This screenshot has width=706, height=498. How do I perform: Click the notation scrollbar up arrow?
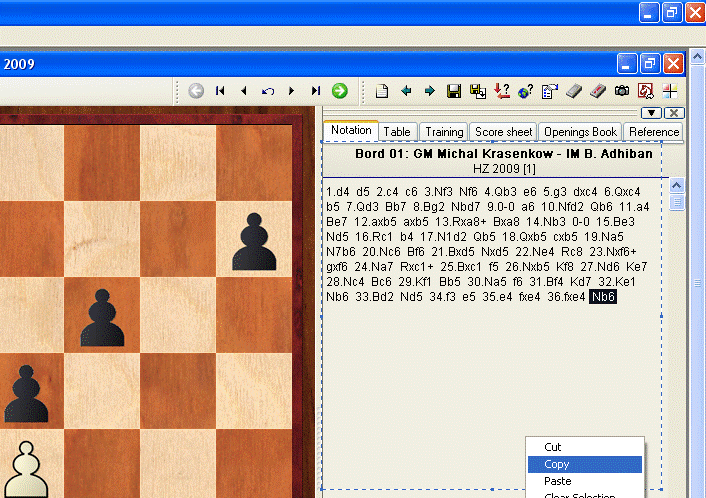tap(677, 186)
